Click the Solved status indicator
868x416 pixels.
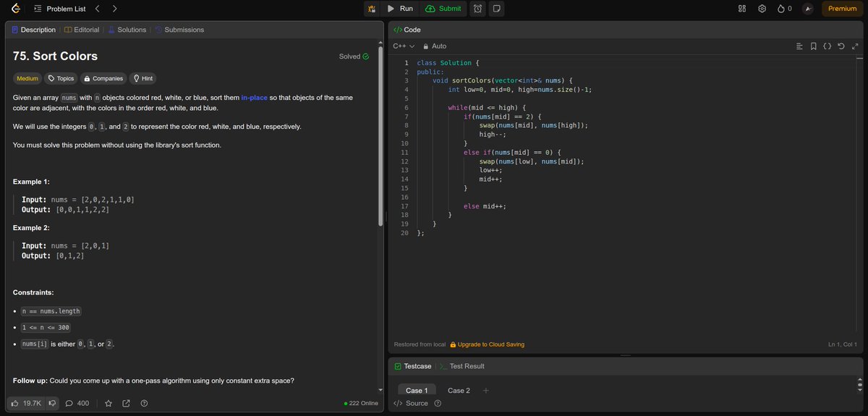(354, 56)
